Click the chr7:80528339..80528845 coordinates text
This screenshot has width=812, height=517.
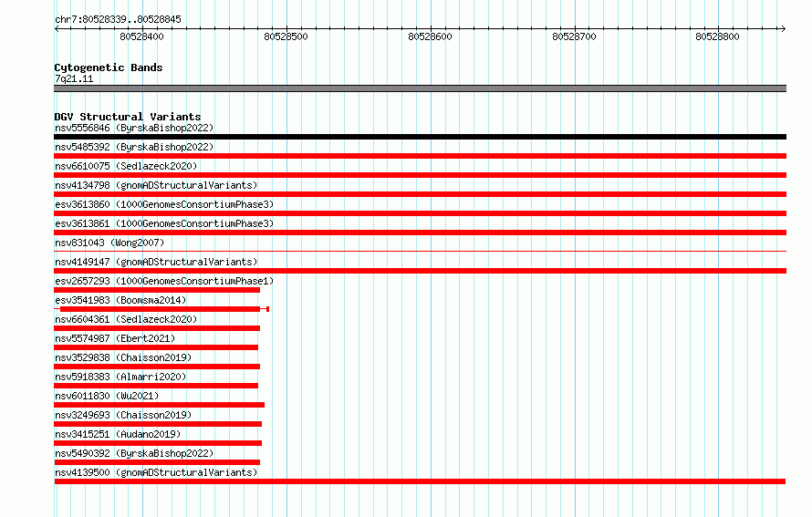[x=118, y=19]
